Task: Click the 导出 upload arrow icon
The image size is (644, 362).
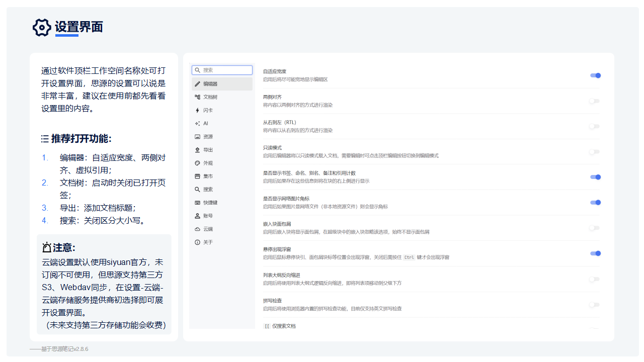Action: [197, 149]
